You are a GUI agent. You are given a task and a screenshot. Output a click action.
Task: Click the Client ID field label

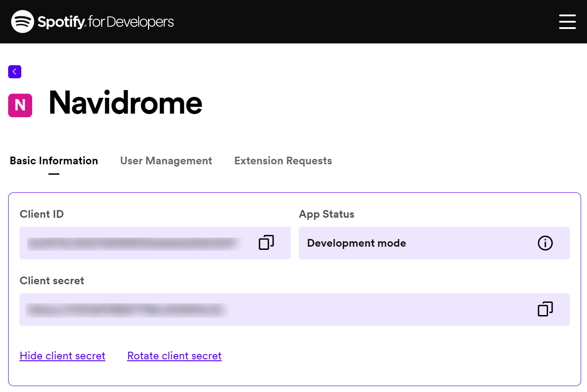click(x=42, y=214)
